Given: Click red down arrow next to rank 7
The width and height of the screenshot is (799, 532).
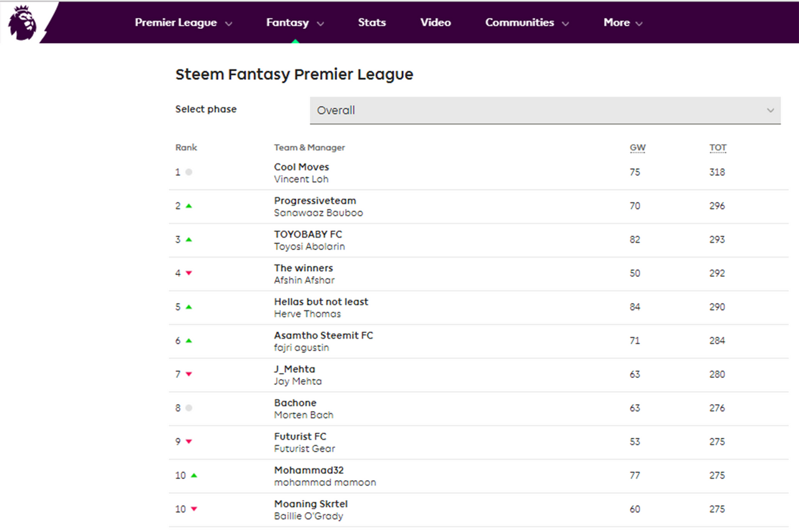Looking at the screenshot, I should click(189, 374).
